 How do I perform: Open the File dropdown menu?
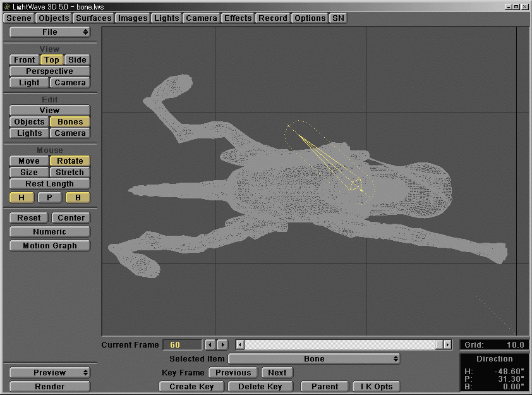tap(49, 32)
